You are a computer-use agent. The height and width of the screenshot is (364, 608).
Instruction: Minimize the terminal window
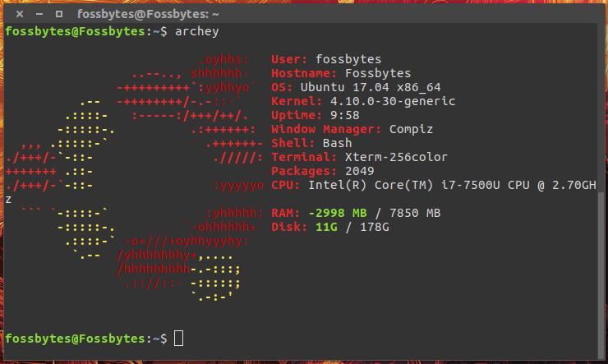(36, 14)
